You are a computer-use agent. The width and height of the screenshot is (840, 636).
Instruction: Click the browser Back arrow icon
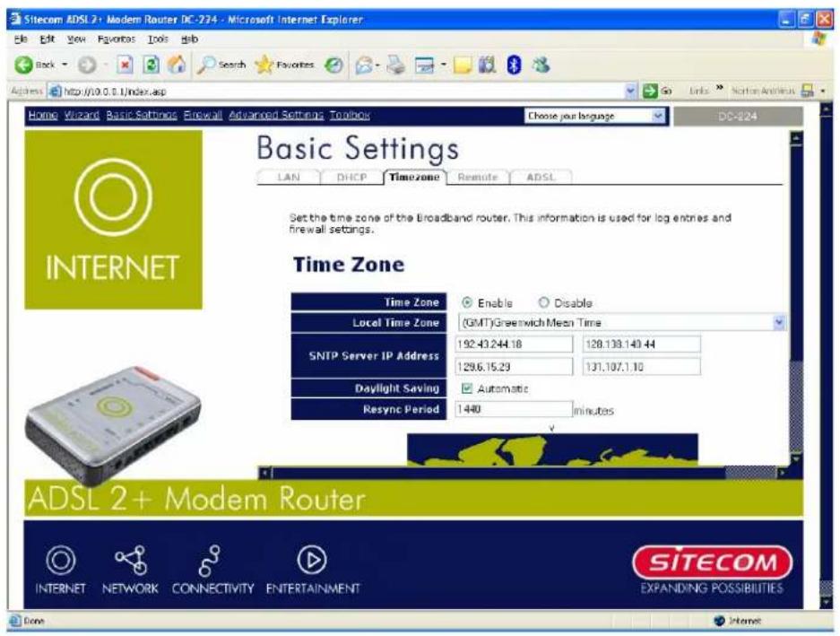(x=23, y=65)
